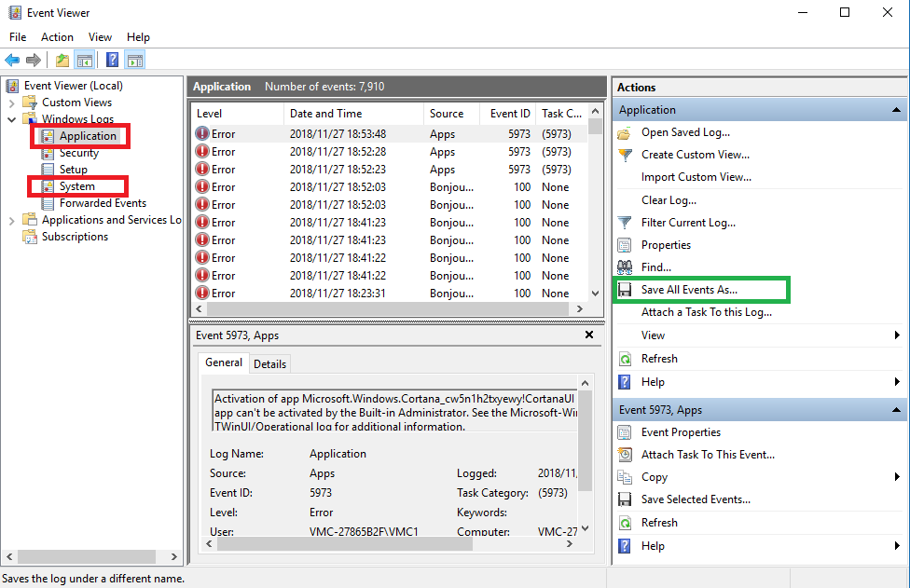Screen dimensions: 910x588
Task: Click the Event Properties icon
Action: click(x=625, y=432)
